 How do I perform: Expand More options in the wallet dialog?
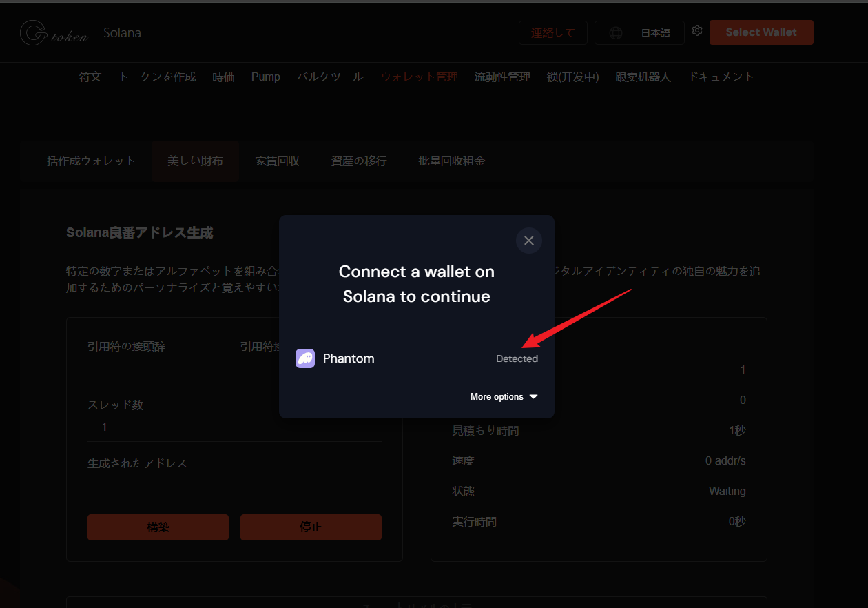coord(503,397)
